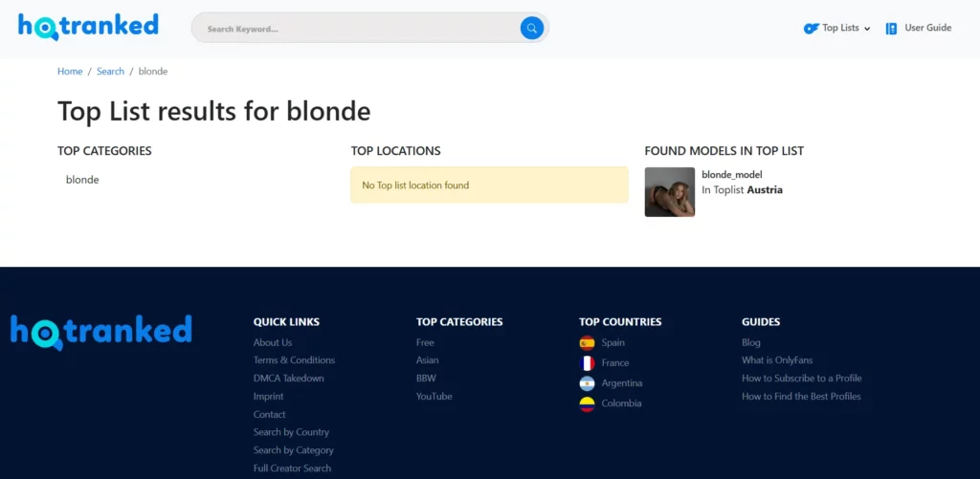Click the User Guide book icon
This screenshot has height=479, width=980.
[891, 29]
